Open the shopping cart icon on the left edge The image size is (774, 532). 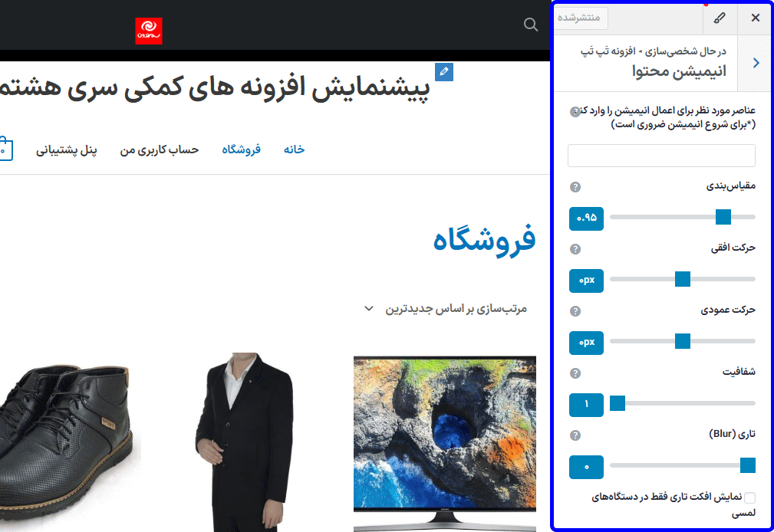(3, 149)
